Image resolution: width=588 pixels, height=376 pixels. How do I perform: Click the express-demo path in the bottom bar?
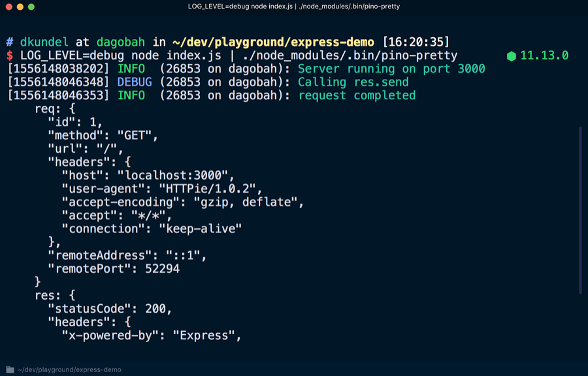tap(69, 369)
